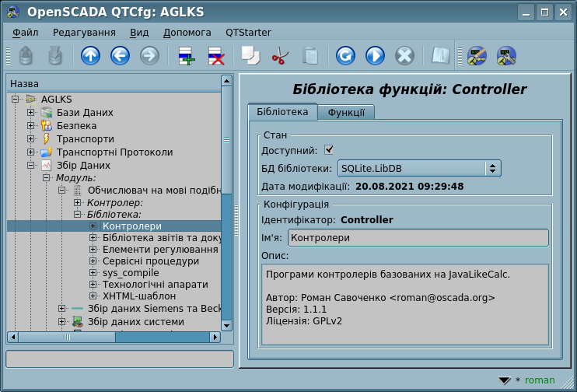
Task: Click the Ім'я input field
Action: (x=418, y=238)
